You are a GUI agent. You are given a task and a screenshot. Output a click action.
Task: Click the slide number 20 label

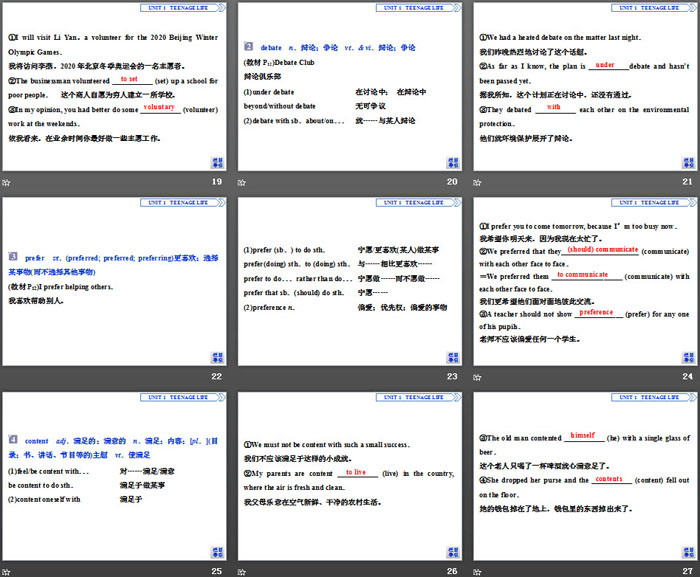tap(452, 182)
